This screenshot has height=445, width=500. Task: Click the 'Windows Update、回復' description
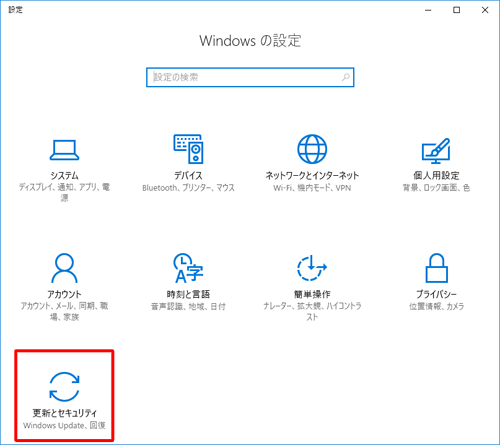click(x=64, y=425)
